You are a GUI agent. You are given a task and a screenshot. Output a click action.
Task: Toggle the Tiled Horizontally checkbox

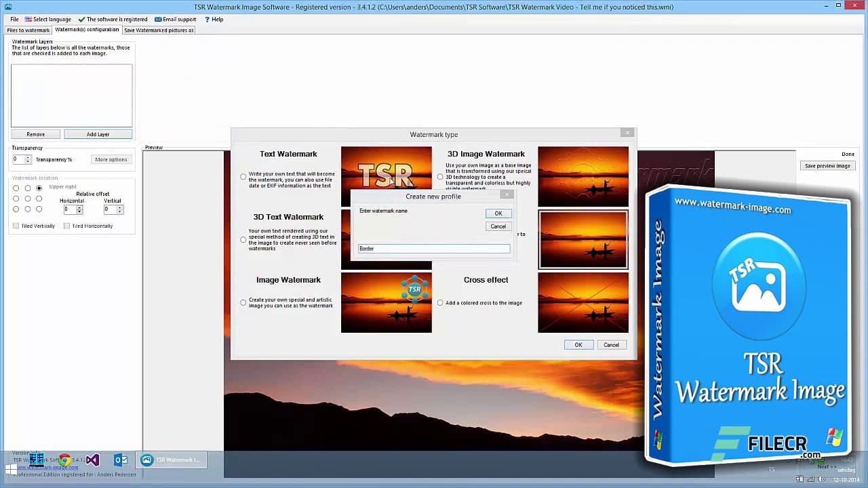click(66, 226)
